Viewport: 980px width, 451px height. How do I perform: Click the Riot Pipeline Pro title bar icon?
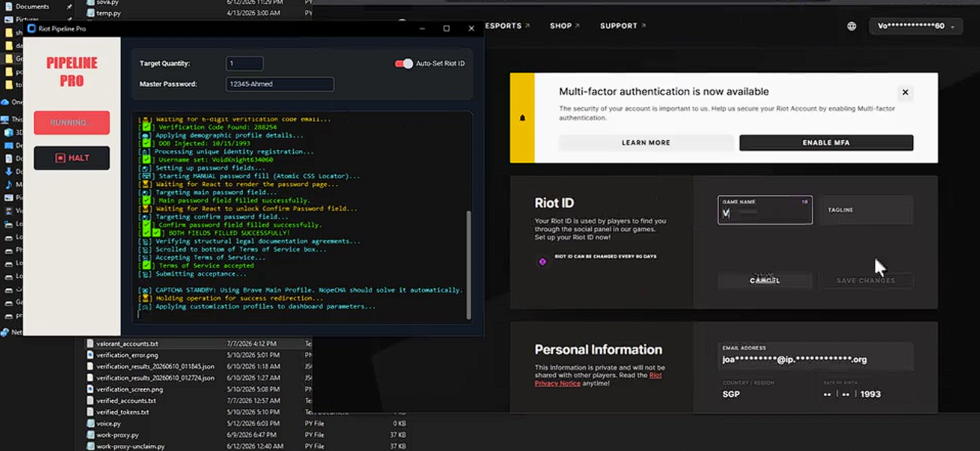coord(31,29)
